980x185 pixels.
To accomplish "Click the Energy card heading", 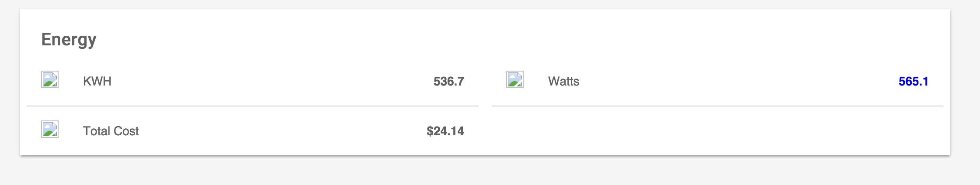I will (69, 40).
